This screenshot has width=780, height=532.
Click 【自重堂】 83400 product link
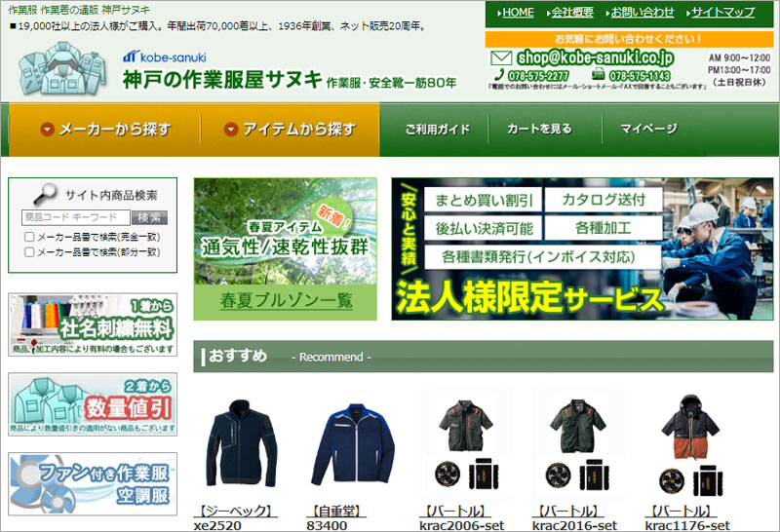click(x=336, y=517)
